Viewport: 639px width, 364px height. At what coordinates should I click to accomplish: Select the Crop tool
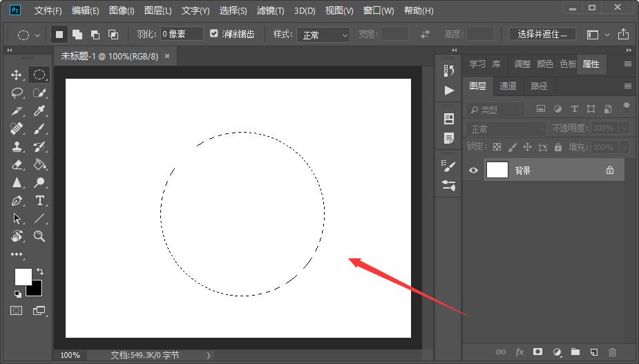17,111
